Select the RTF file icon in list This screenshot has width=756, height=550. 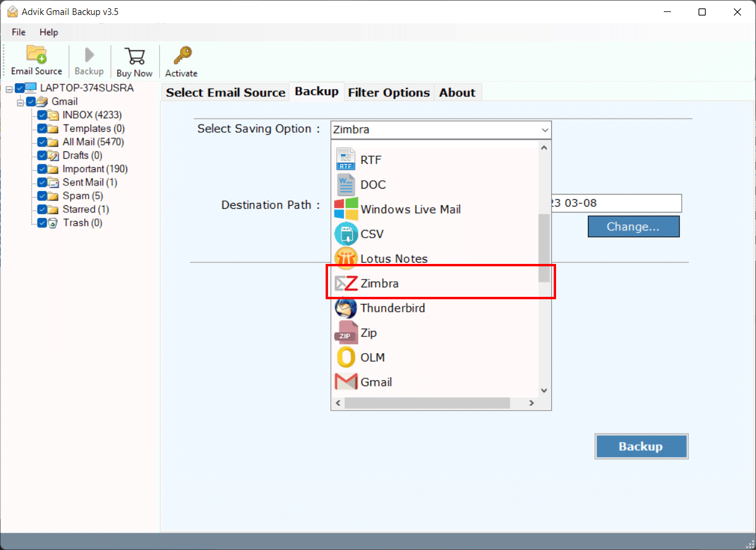(346, 160)
